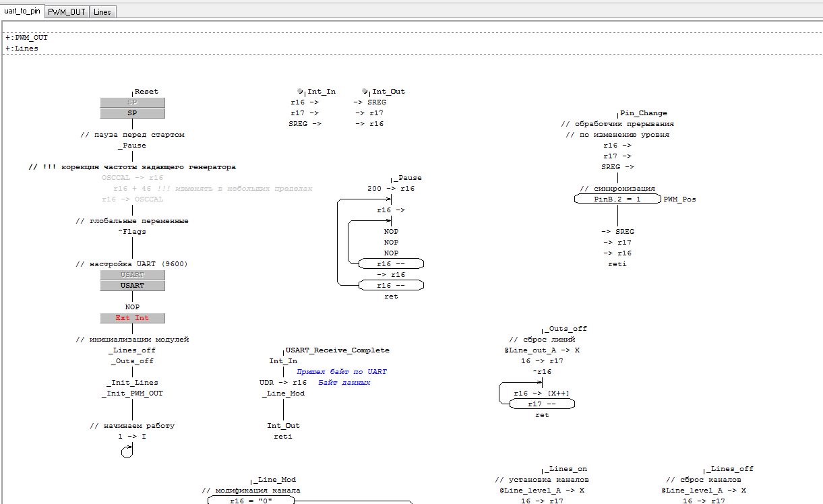
Task: Select the red Ext Int block
Action: tap(132, 318)
